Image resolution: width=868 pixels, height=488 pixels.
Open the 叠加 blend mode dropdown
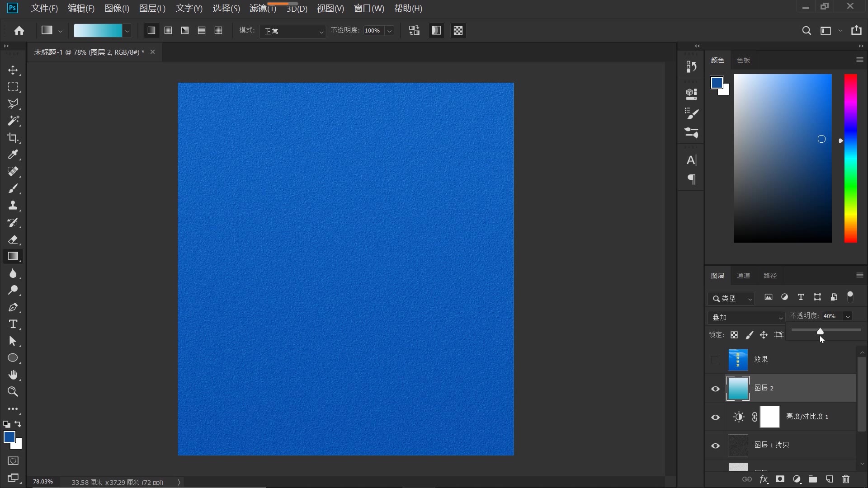(746, 317)
